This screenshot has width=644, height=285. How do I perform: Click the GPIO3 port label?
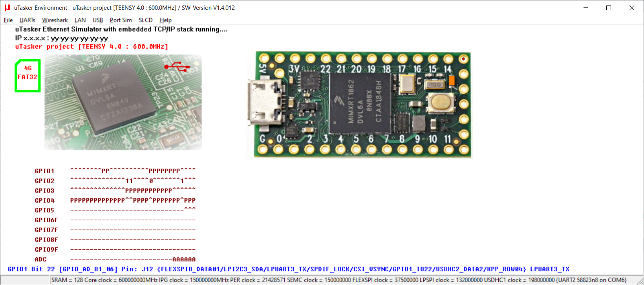click(44, 191)
